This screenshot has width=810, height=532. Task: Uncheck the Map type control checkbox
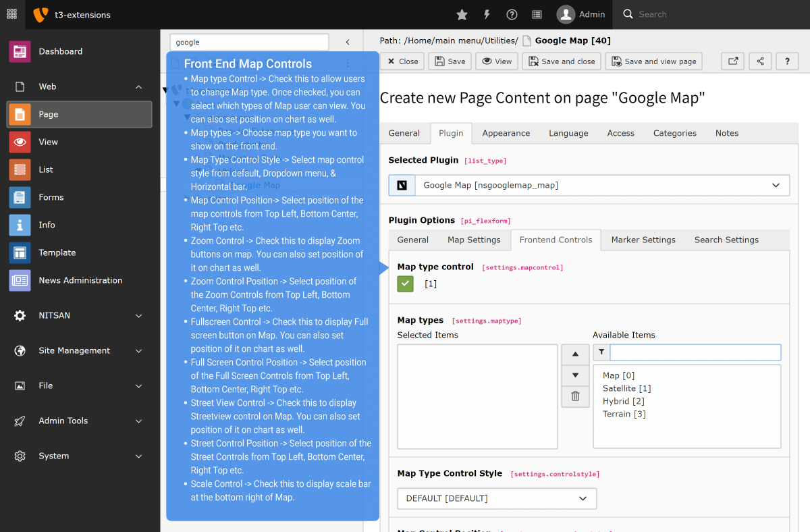pyautogui.click(x=406, y=284)
